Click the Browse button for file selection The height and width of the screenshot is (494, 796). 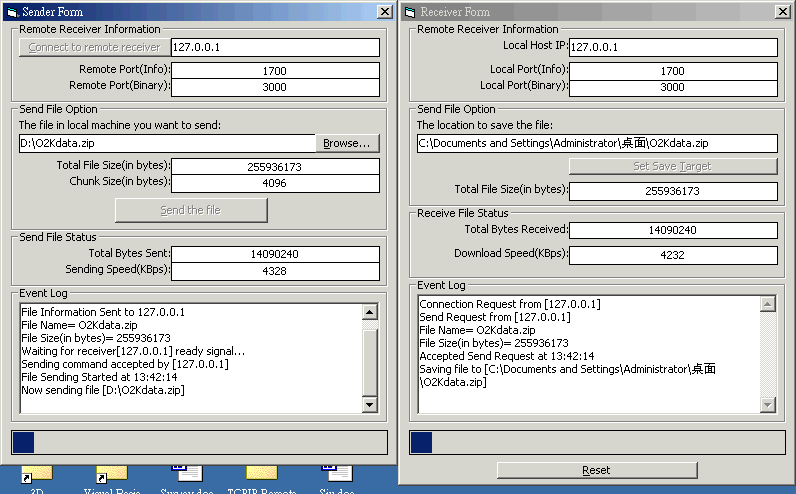tap(347, 143)
